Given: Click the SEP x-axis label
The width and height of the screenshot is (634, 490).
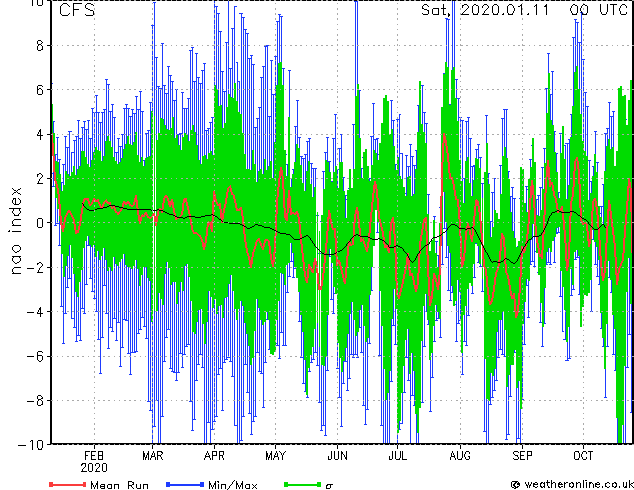Looking at the screenshot, I should pyautogui.click(x=522, y=456).
